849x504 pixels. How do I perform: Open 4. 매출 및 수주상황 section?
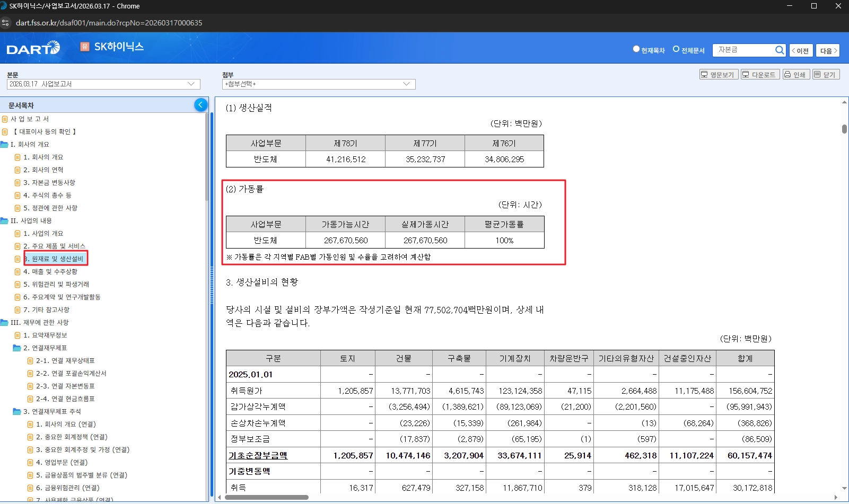[x=50, y=272]
